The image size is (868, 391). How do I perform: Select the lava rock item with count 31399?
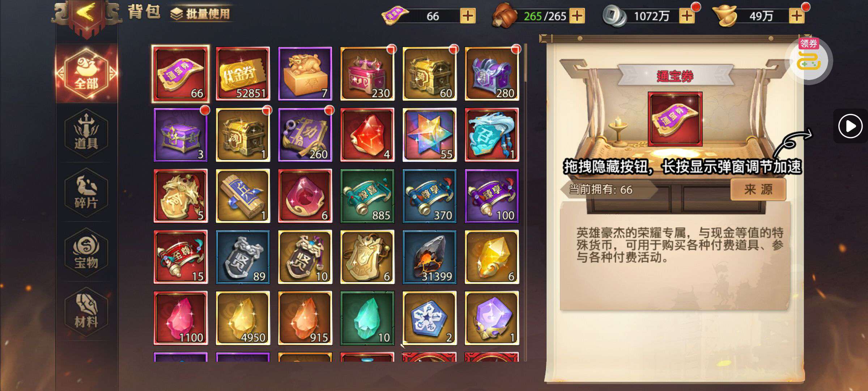[429, 257]
